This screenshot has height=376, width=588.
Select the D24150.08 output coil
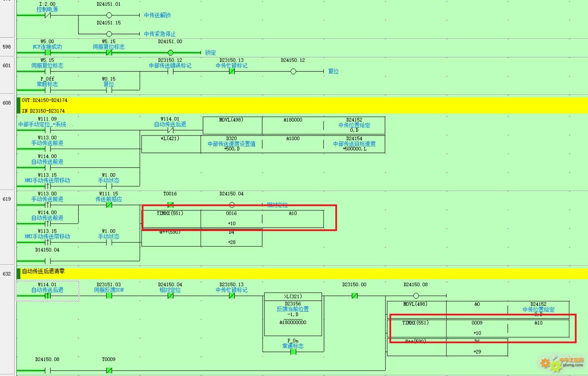click(416, 296)
